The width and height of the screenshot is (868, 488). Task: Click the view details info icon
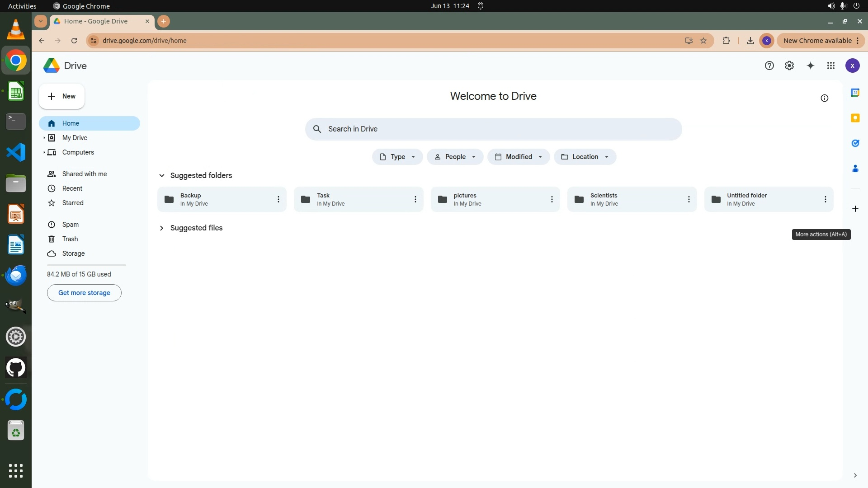click(824, 98)
